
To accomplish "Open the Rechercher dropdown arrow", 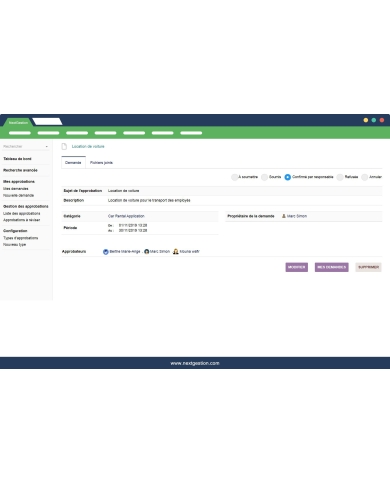I will click(x=47, y=147).
